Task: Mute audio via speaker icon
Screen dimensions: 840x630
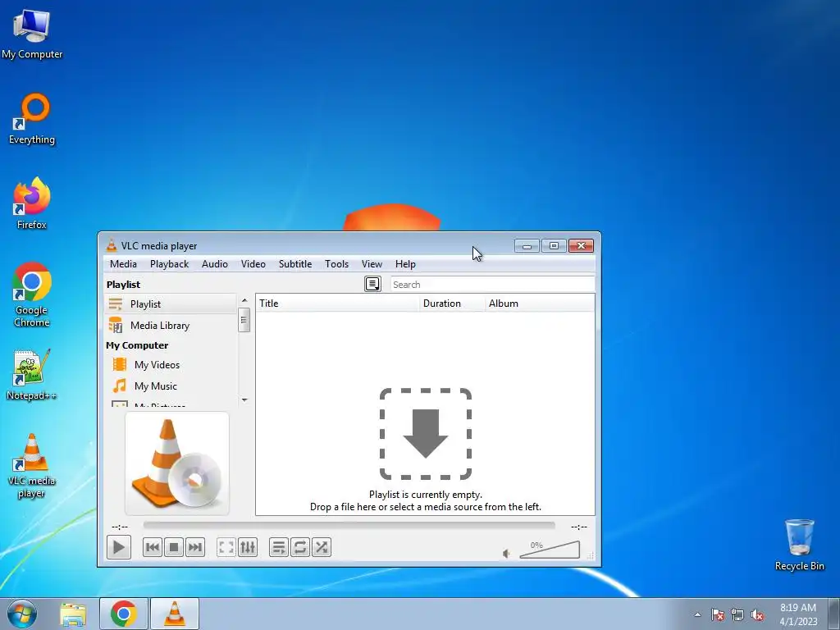Action: [506, 554]
